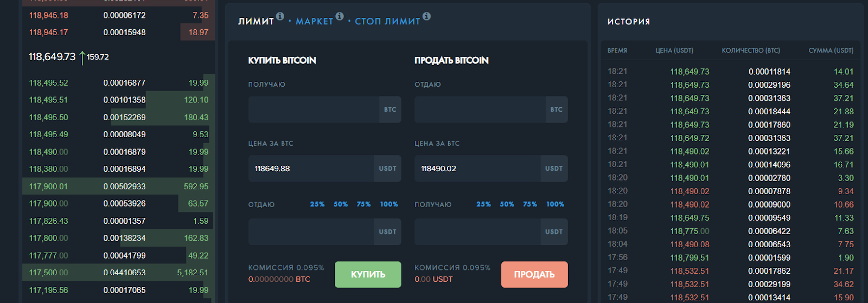Click info icon next to ЛИМИТ tab
Image resolution: width=868 pixels, height=303 pixels.
(x=280, y=16)
